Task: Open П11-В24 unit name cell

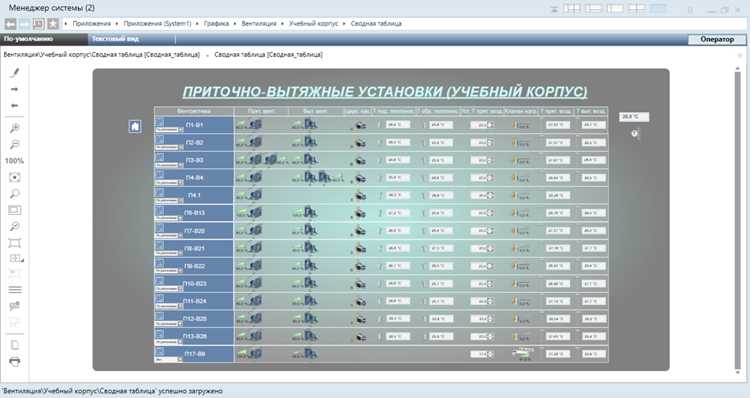Action: coord(194,301)
